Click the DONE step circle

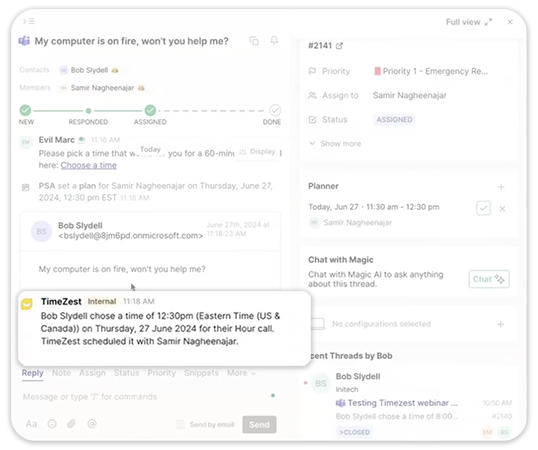point(275,110)
